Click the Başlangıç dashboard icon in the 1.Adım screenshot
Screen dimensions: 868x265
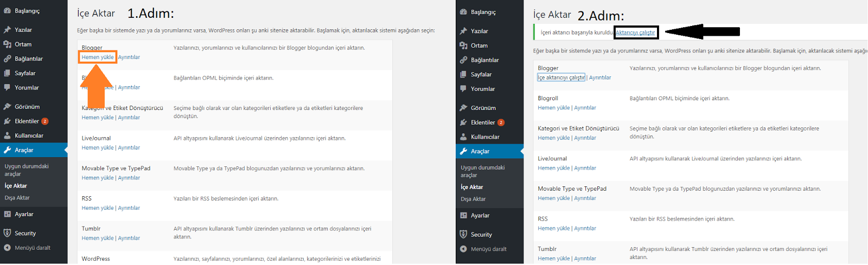[x=7, y=11]
